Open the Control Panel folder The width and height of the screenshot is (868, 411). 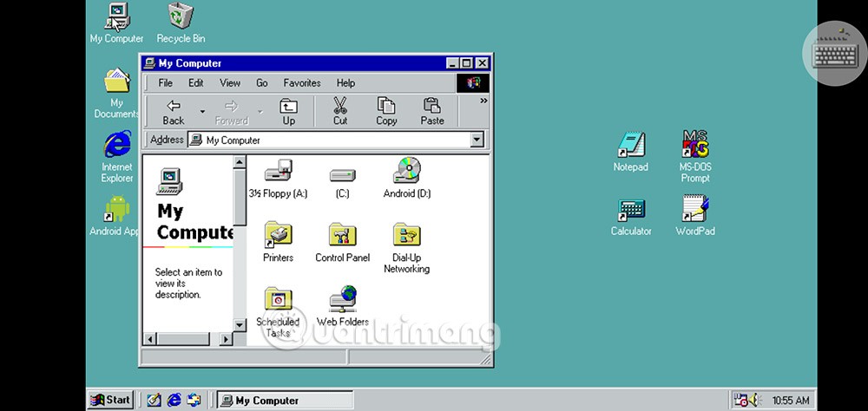[x=342, y=236]
